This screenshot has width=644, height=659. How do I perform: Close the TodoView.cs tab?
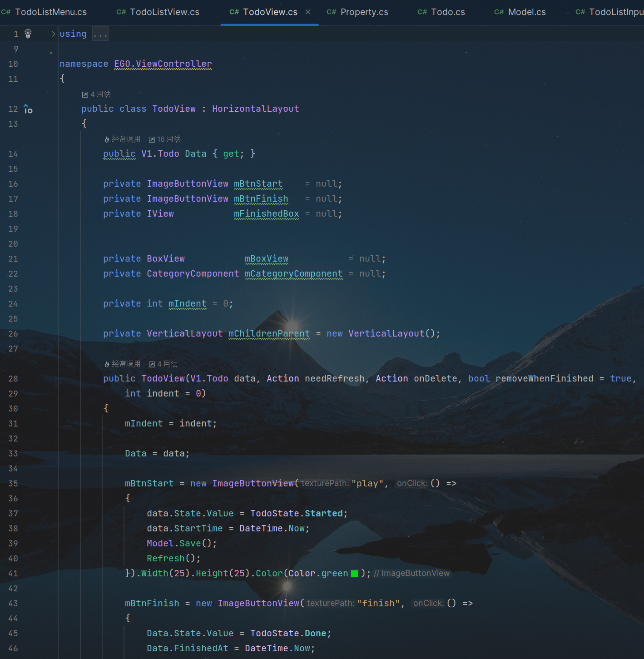308,12
